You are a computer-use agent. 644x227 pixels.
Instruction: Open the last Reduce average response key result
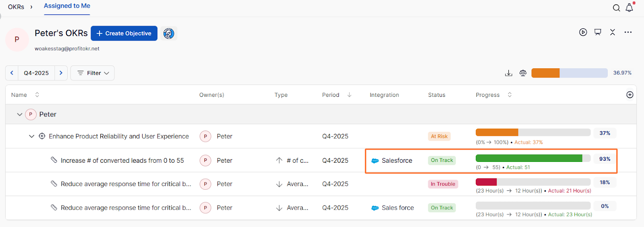point(126,208)
